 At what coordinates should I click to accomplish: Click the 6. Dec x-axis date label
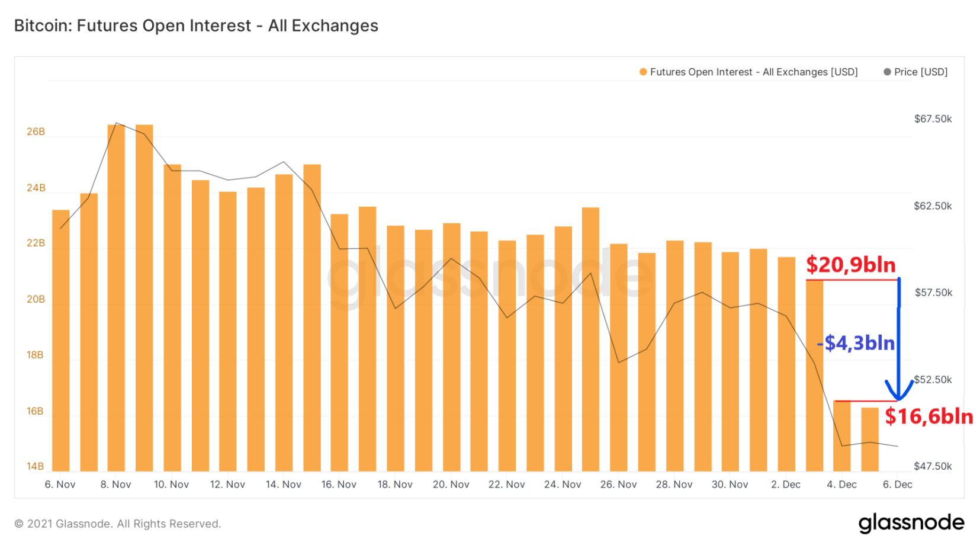897,485
